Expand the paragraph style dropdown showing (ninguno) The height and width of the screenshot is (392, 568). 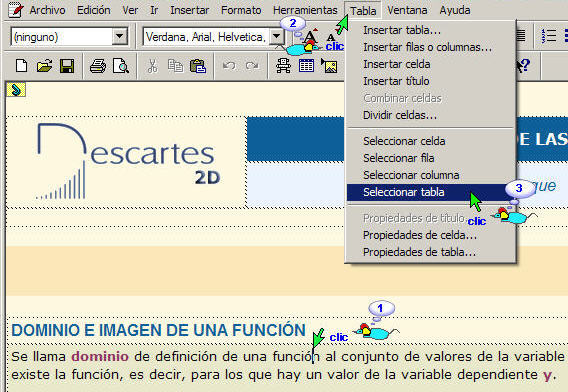click(119, 37)
